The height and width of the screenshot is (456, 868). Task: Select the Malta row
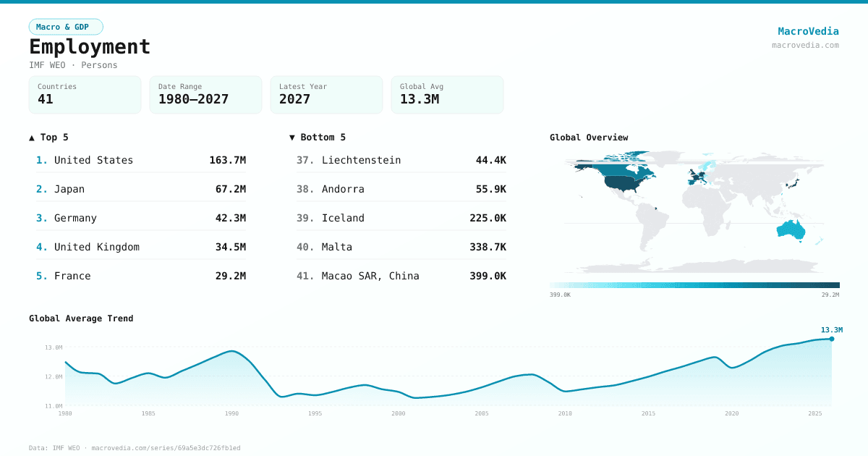(x=401, y=247)
